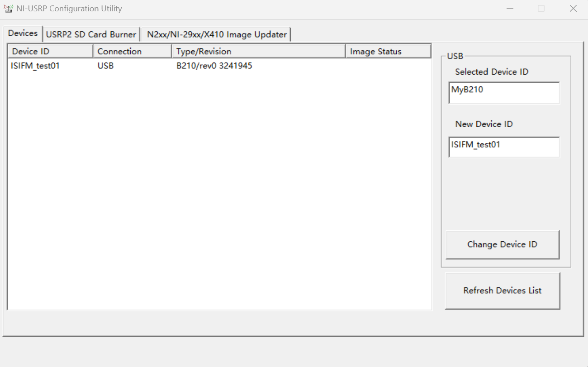Click the B210/rev0 3241945 revision cell

coord(213,66)
